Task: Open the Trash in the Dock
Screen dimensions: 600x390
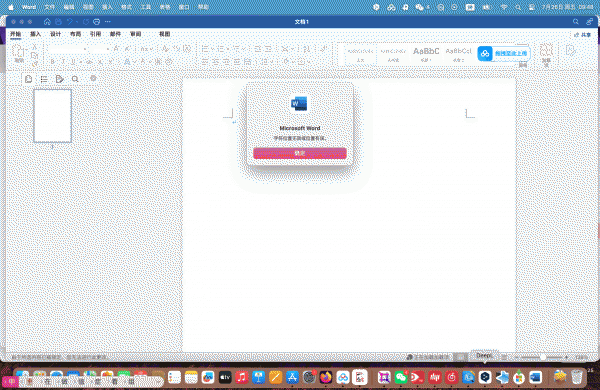Action: coord(577,377)
